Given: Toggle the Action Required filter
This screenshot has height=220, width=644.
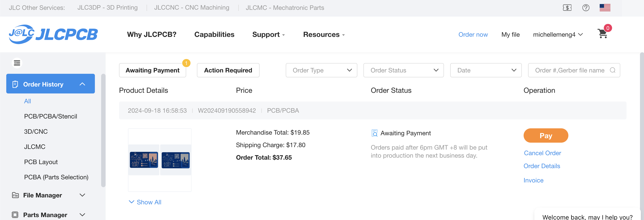Looking at the screenshot, I should pos(228,70).
